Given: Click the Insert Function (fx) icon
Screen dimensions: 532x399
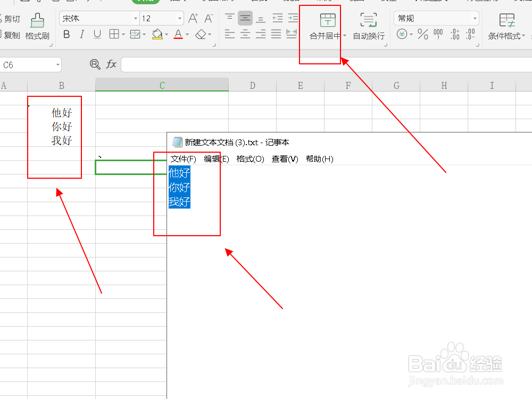Looking at the screenshot, I should 111,64.
